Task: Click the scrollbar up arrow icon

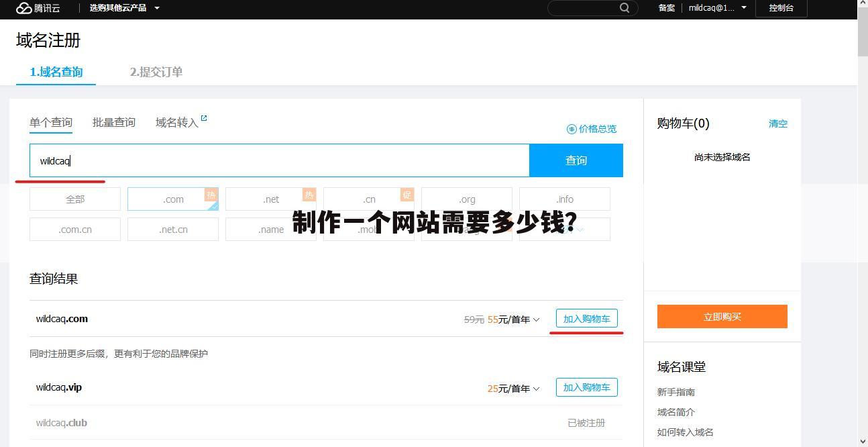Action: 863,4
